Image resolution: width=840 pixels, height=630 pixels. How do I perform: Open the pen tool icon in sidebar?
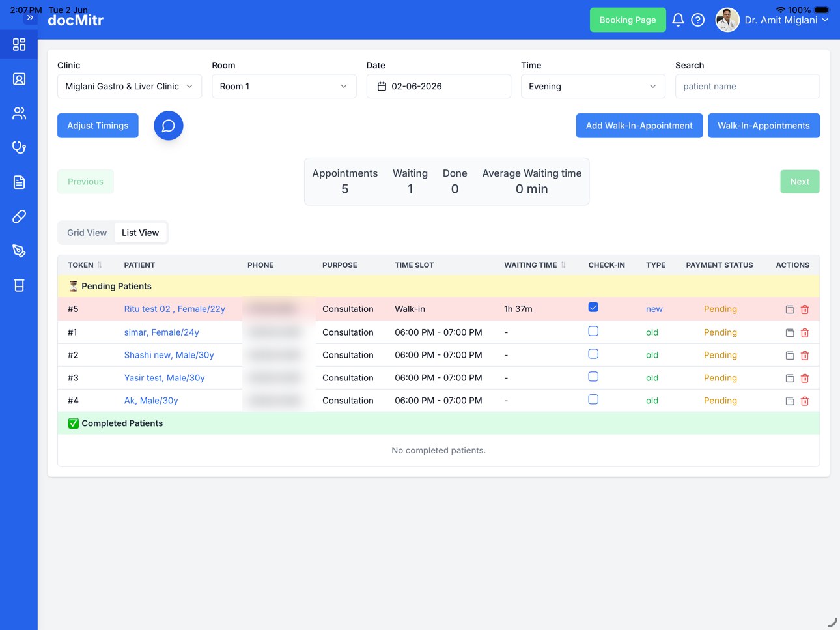click(x=19, y=251)
